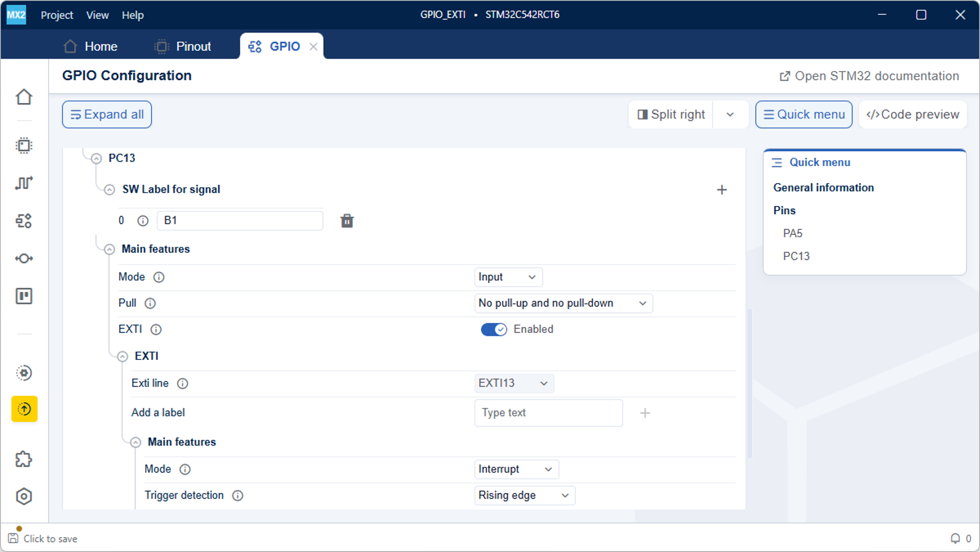Open the Mode Input dropdown
The image size is (980, 552).
(508, 277)
